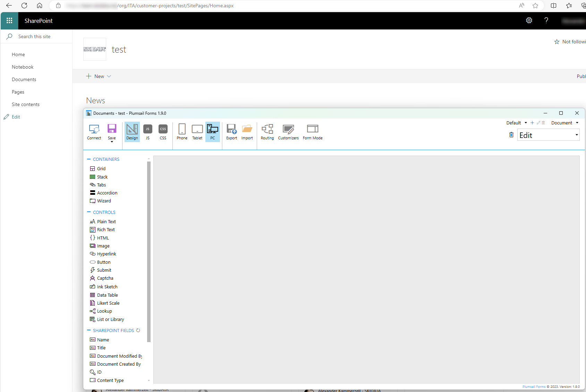
Task: Open Documents in the site navigation
Action: tap(24, 79)
